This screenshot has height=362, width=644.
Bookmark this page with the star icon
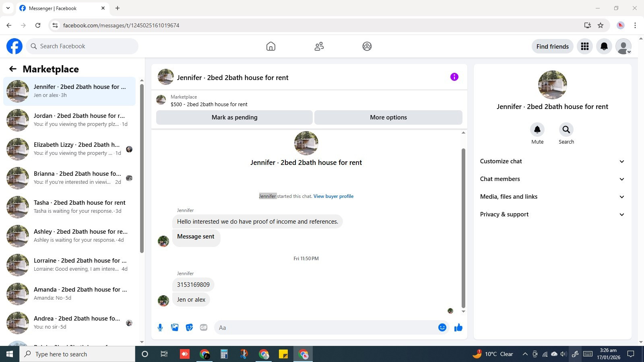pos(601,25)
